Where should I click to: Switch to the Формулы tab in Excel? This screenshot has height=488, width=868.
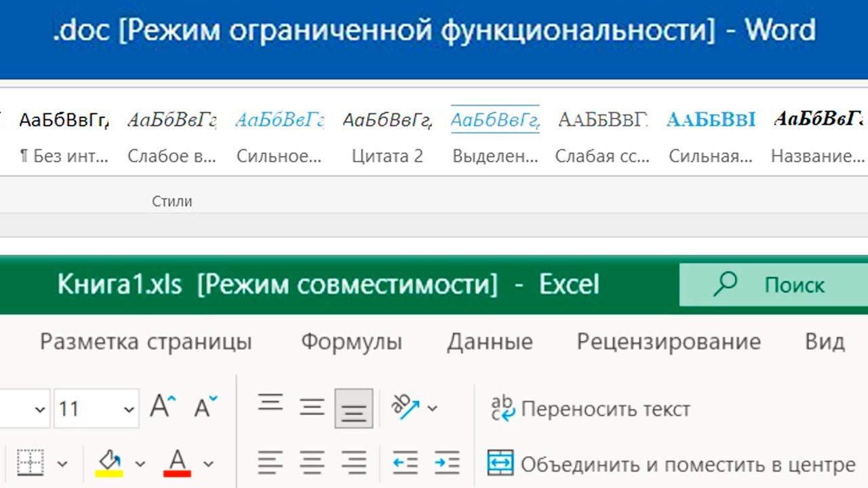351,342
